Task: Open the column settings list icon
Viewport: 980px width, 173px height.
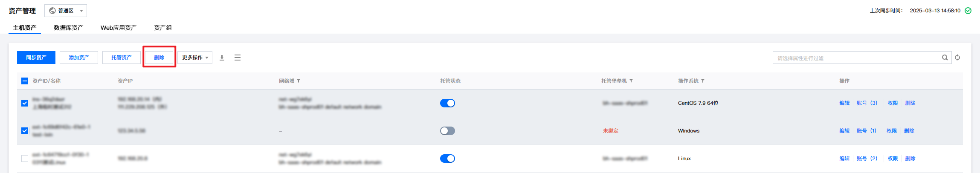Action: (238, 58)
